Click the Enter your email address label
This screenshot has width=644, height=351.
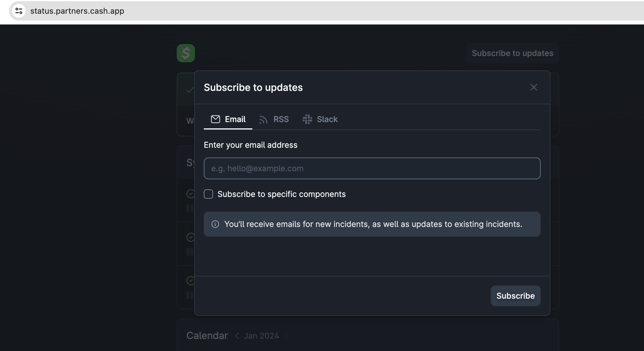[x=250, y=145]
